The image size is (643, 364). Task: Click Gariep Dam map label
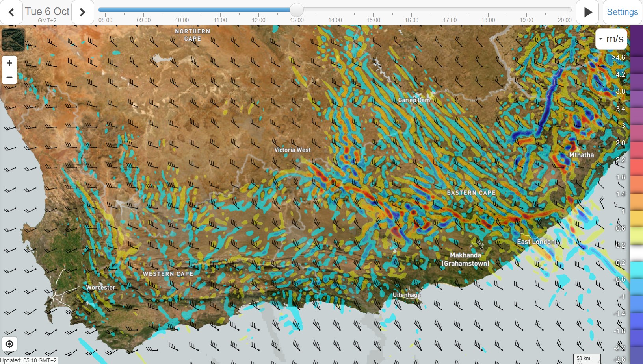[414, 100]
